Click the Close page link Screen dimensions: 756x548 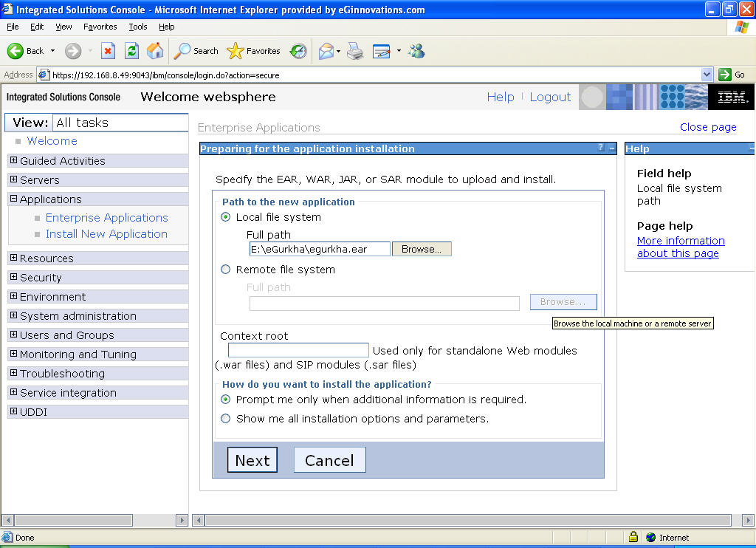point(708,127)
